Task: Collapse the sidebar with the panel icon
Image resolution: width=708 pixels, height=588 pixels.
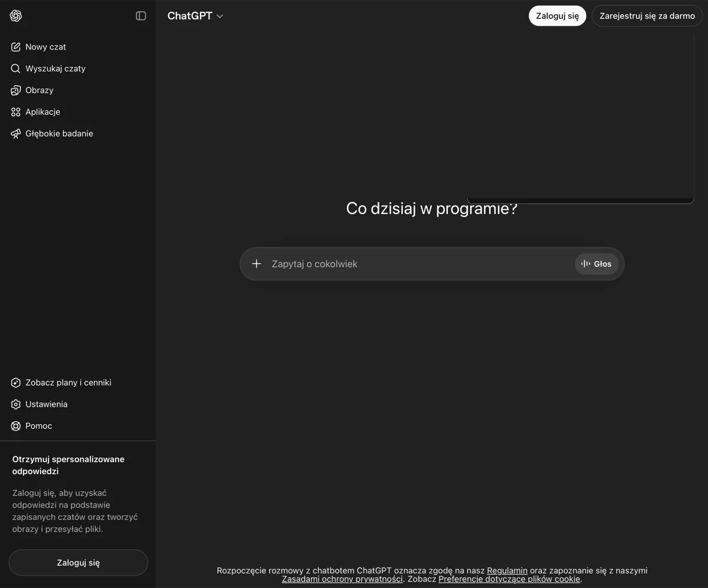Action: click(x=141, y=16)
